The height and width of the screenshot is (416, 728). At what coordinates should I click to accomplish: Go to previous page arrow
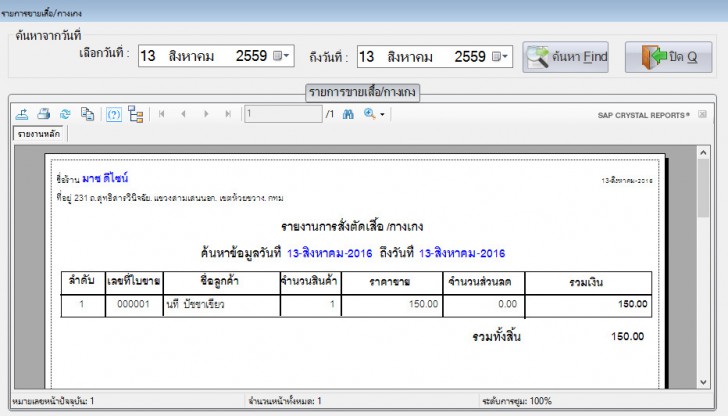[x=183, y=114]
